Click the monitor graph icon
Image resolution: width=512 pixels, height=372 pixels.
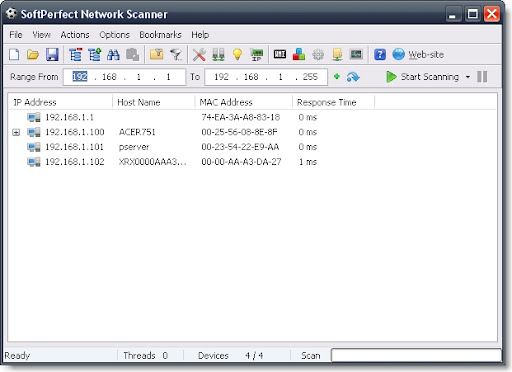pyautogui.click(x=356, y=54)
